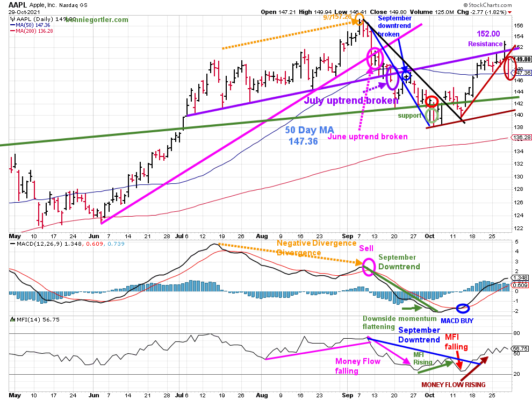Click the green 'MFI Rising' label

(423, 359)
